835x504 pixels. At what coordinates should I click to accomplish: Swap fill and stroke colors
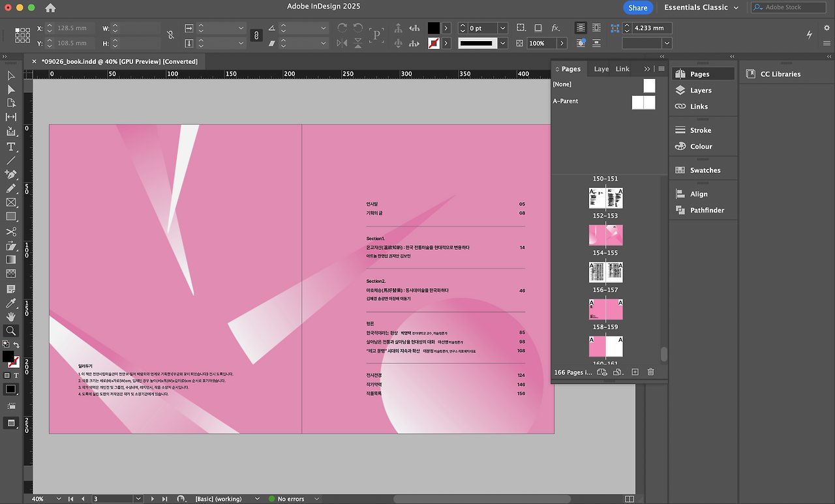point(16,345)
